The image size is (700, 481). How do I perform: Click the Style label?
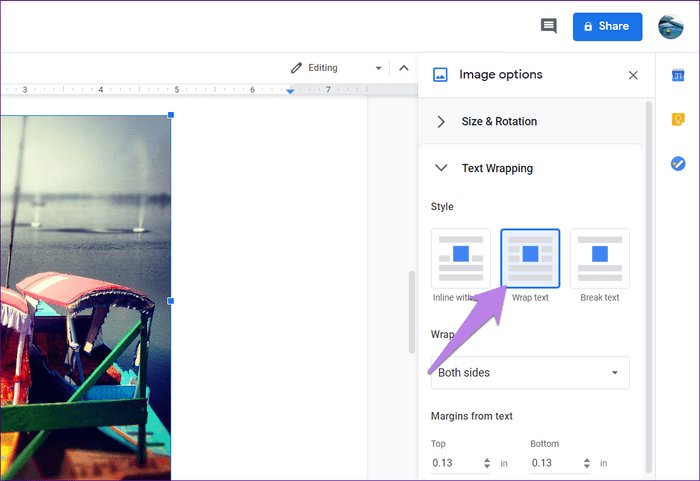tap(442, 207)
